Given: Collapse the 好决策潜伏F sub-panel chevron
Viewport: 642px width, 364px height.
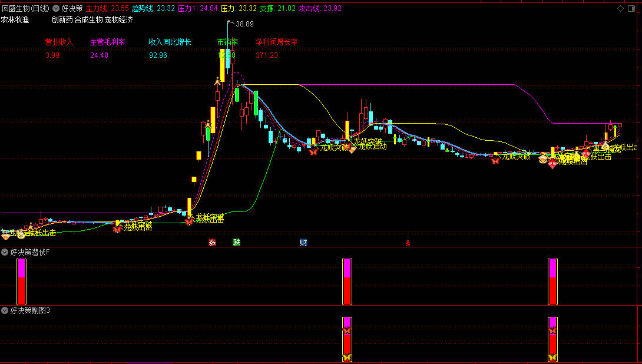Looking at the screenshot, I should [5, 252].
